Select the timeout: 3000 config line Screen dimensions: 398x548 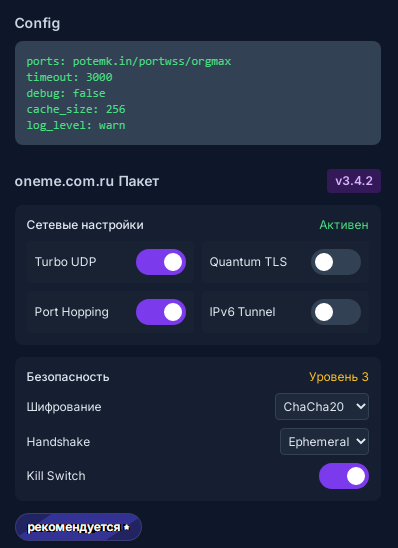(x=70, y=77)
